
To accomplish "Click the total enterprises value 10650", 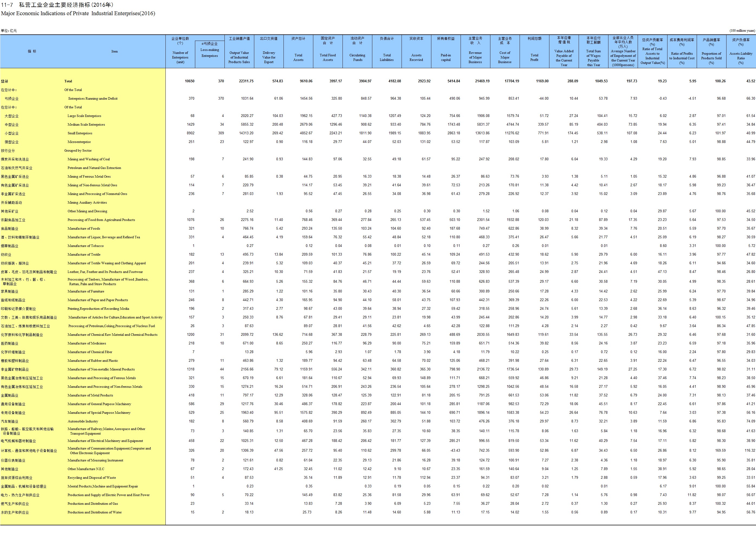I will [x=190, y=81].
